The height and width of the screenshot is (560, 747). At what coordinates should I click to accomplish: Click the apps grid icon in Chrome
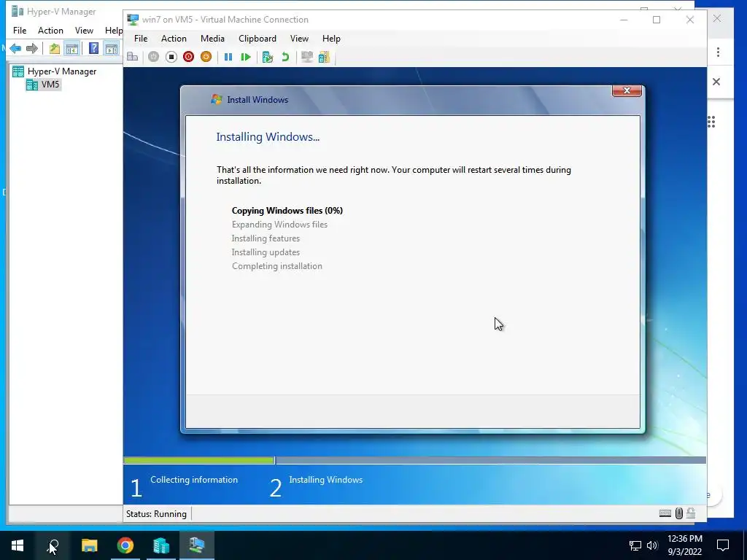[x=711, y=122]
